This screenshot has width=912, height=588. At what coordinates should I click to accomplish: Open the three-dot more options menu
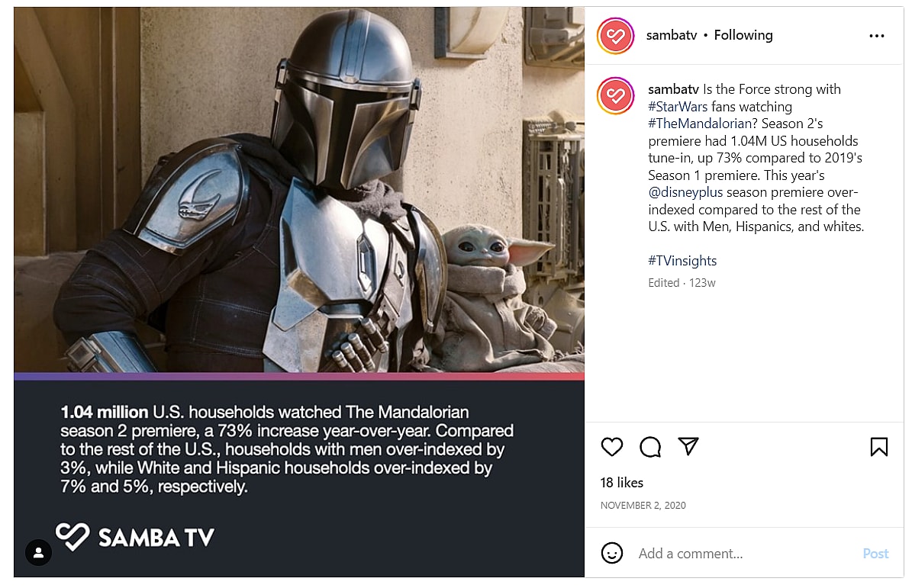click(x=877, y=36)
